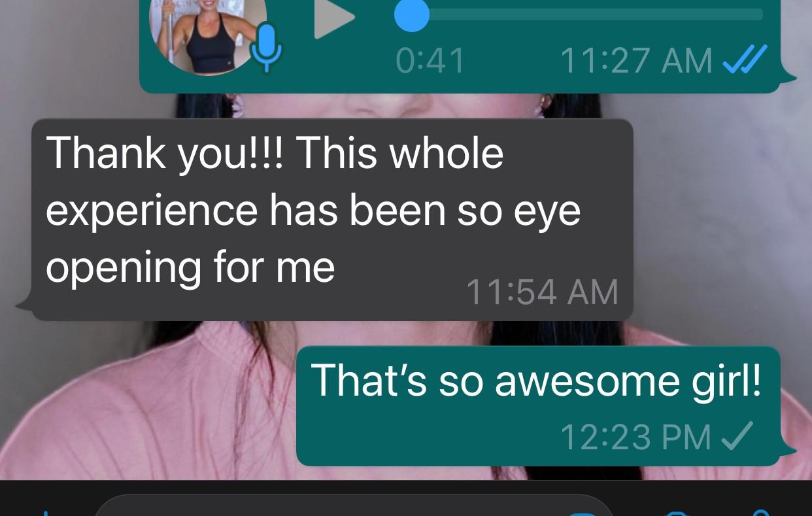Click the 11:27 AM voice message timestamp
The width and height of the screenshot is (812, 516).
coord(636,61)
